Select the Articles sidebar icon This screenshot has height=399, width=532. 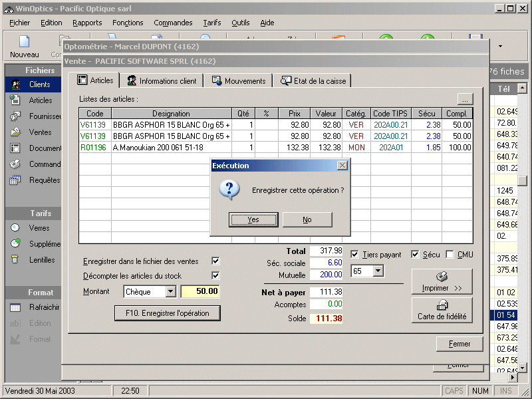[16, 100]
